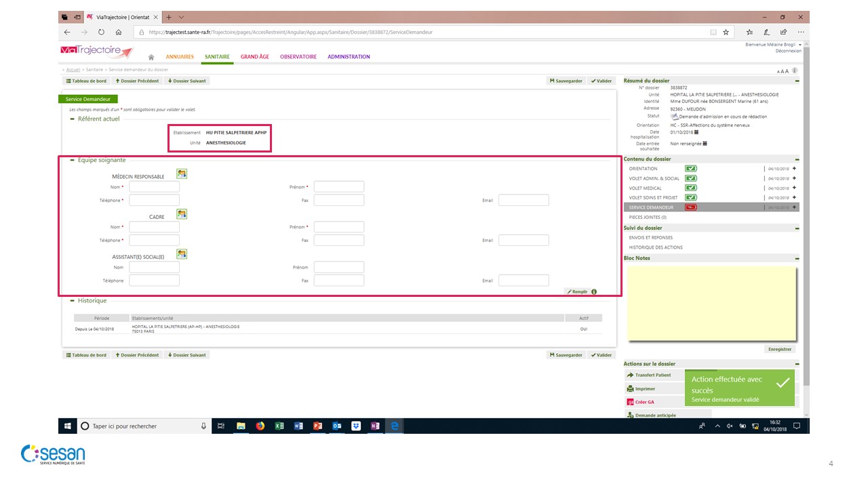This screenshot has width=868, height=488.
Task: Click the Médecin Responsable Nom input field
Action: [155, 187]
